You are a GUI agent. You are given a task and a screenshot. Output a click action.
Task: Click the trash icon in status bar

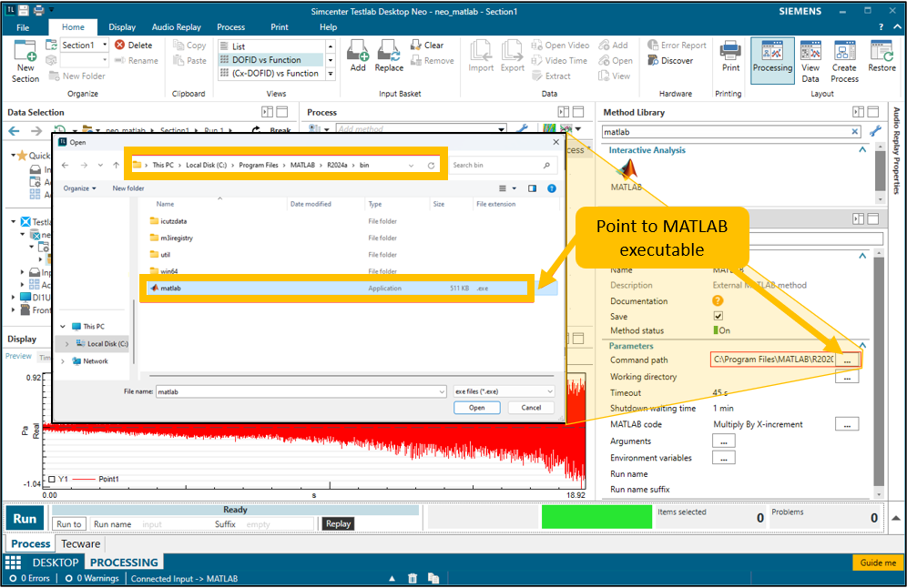click(413, 578)
